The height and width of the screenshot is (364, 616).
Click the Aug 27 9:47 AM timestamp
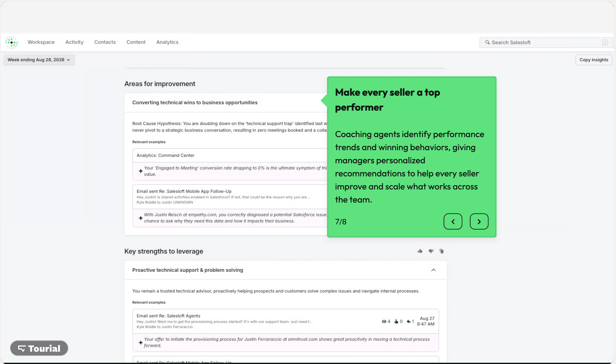tap(426, 321)
